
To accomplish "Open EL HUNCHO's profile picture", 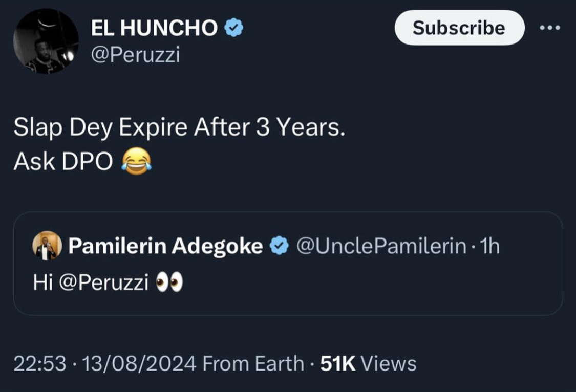I will coord(46,41).
